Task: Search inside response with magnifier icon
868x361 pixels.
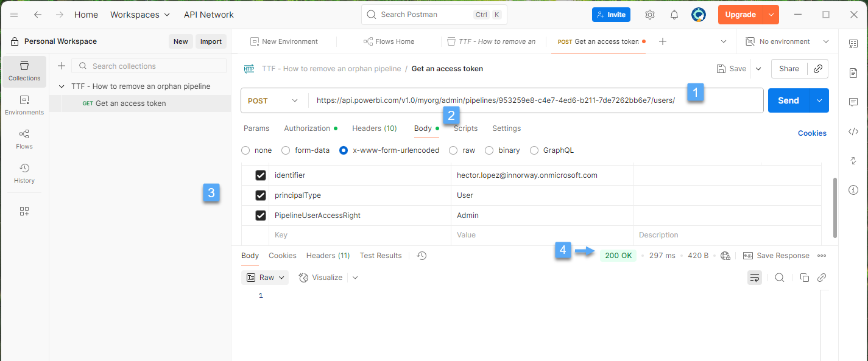Action: [x=780, y=278]
